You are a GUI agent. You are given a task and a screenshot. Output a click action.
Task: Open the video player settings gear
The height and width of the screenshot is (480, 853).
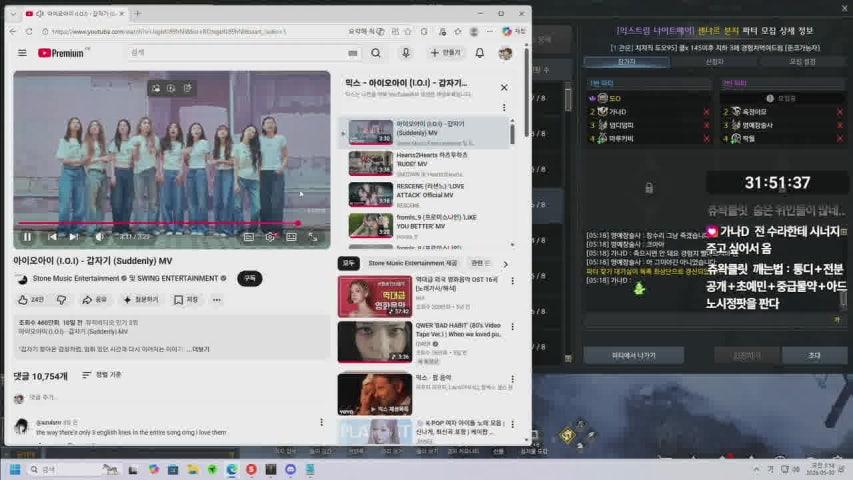coord(270,237)
